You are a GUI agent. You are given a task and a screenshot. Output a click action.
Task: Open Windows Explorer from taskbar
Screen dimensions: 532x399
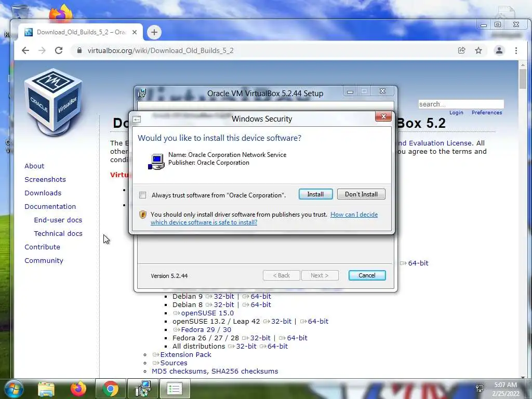coord(46,389)
